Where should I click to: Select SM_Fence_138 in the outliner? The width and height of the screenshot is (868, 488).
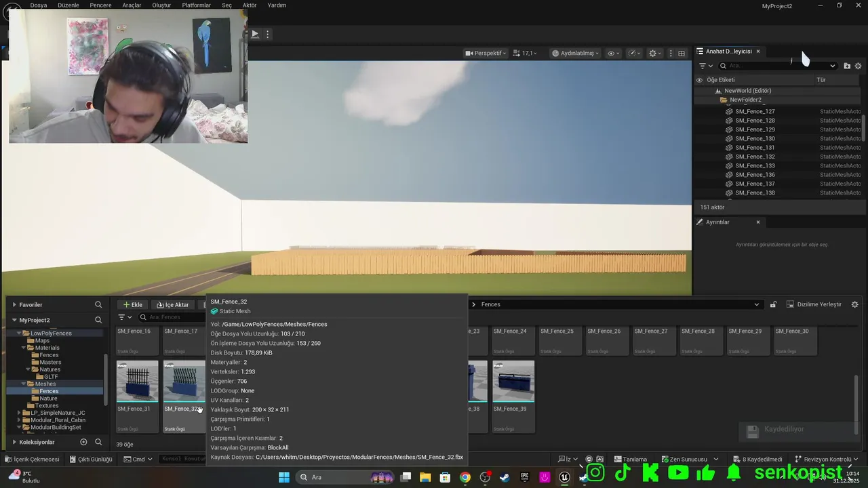pos(755,192)
